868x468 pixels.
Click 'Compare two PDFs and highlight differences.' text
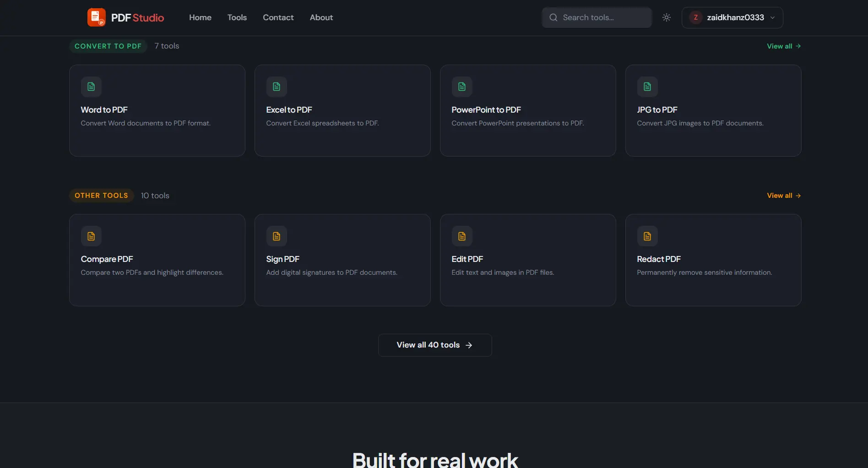tap(152, 272)
